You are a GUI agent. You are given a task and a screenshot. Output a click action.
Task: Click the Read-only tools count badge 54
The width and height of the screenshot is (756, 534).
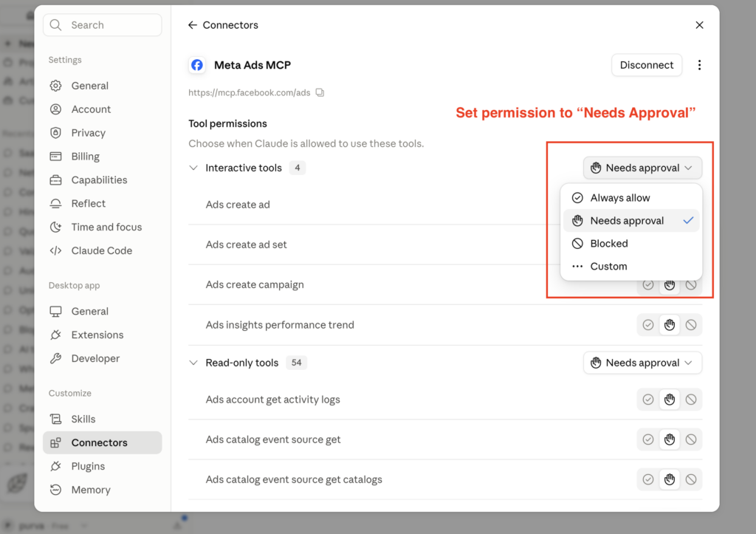(x=296, y=363)
